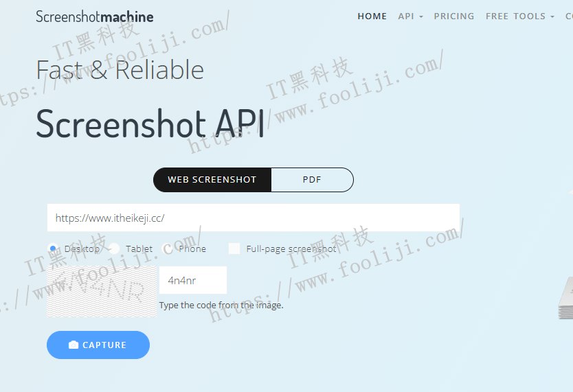
Task: Click the 'Fast & Reliable' heading
Action: point(120,70)
